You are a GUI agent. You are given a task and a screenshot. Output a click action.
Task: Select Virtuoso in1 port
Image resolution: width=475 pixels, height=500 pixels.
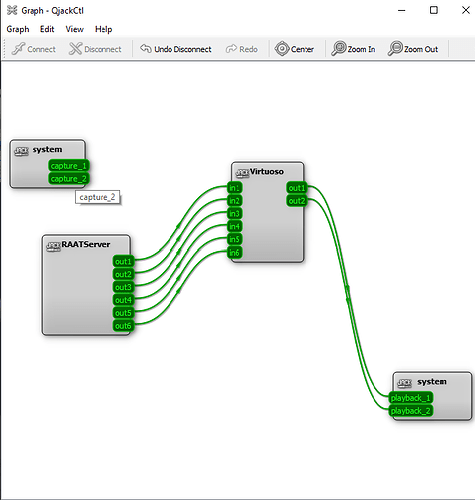[x=234, y=188]
